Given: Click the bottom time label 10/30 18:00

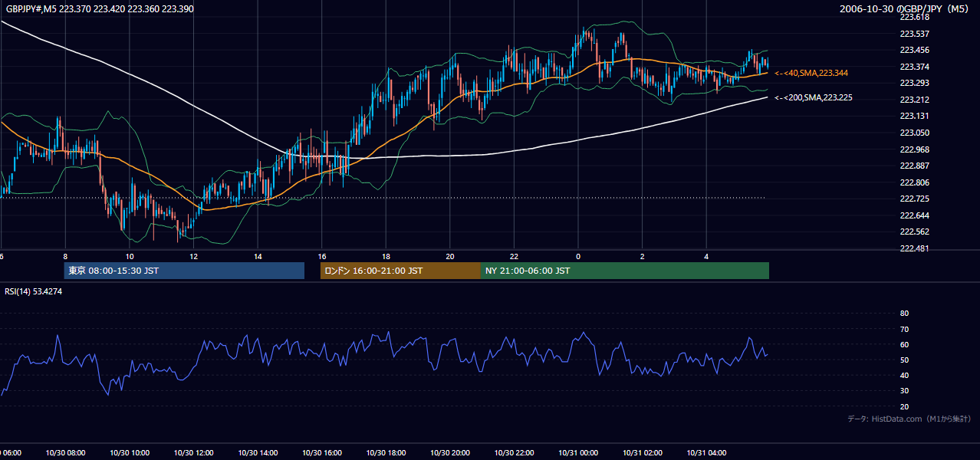Looking at the screenshot, I should tap(386, 453).
